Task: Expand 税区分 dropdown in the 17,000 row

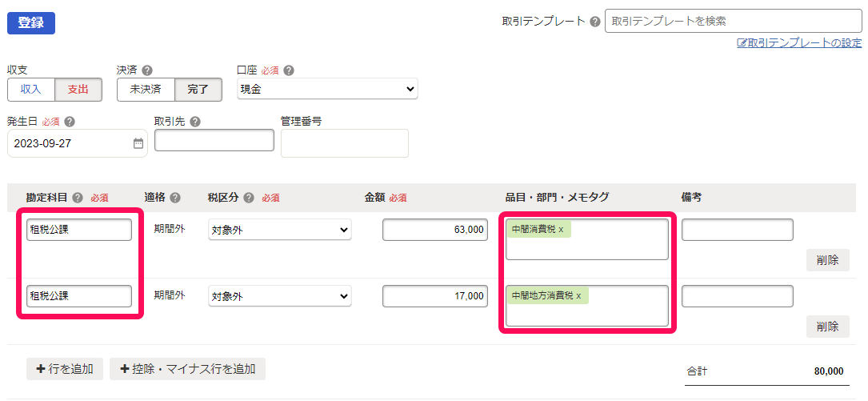Action: tap(279, 296)
